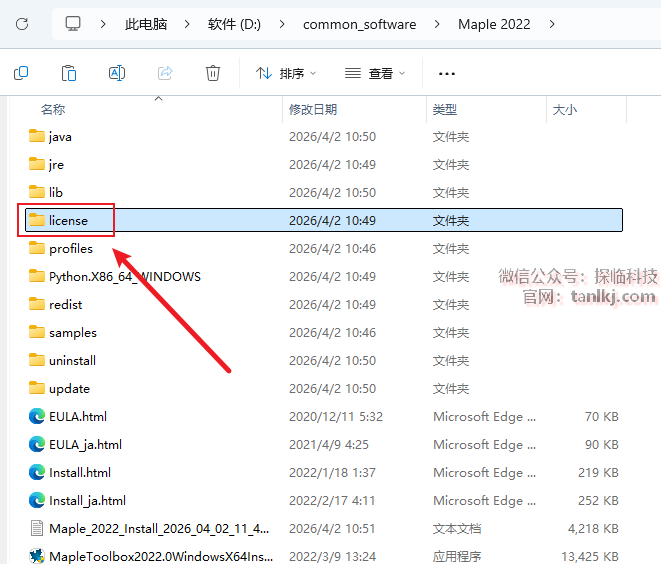Expand chevron after Maple 2022
This screenshot has width=661, height=564.
click(552, 24)
